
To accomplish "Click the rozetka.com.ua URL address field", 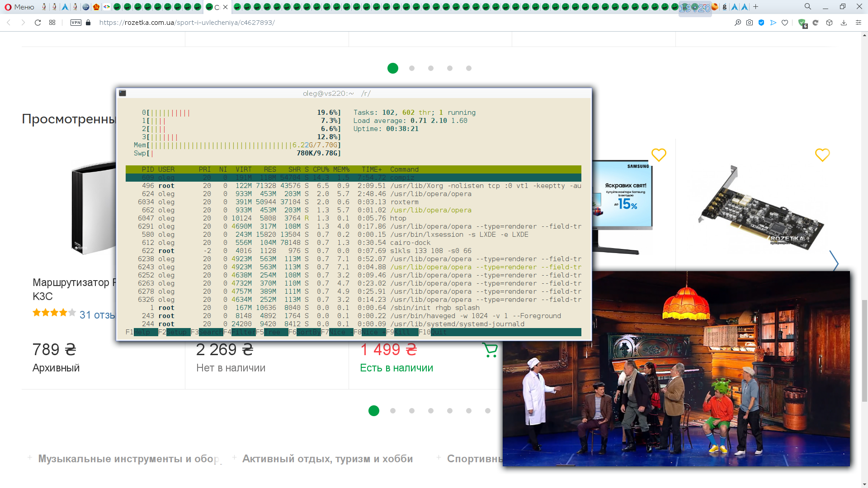I will click(187, 23).
